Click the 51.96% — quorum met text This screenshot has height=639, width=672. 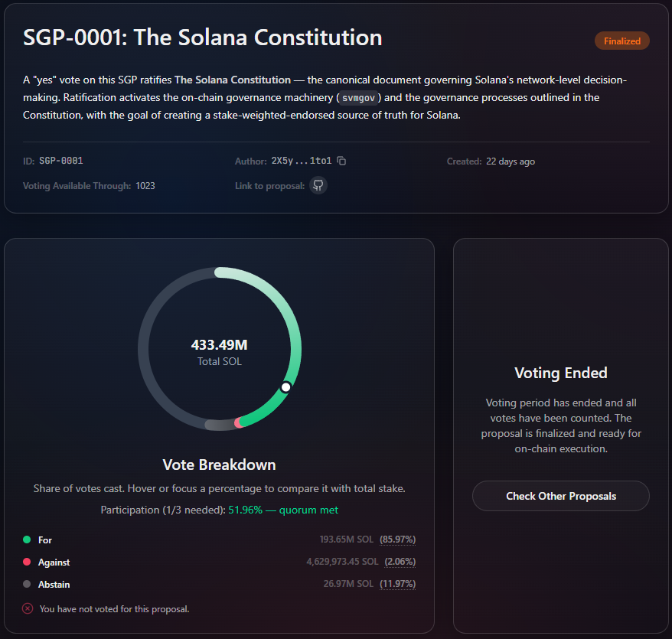click(283, 510)
